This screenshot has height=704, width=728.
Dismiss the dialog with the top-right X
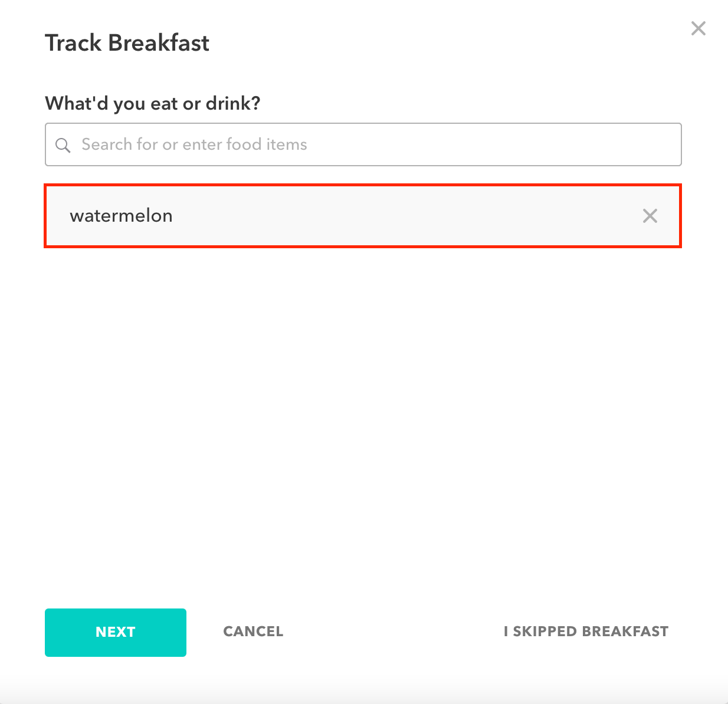click(699, 28)
